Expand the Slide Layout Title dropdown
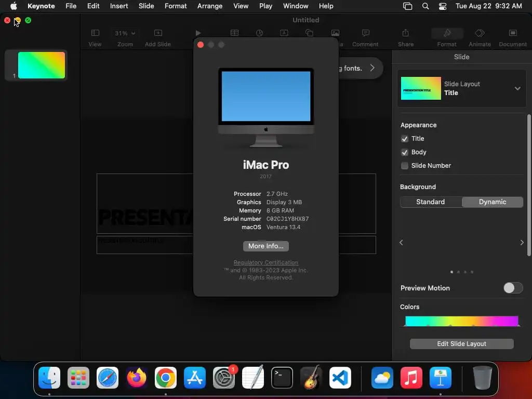This screenshot has width=532, height=399. point(517,88)
